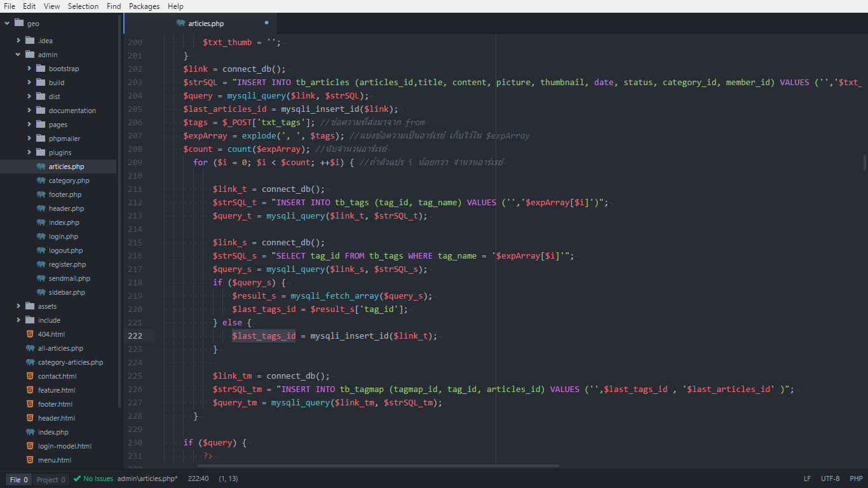Click the HTML5 icon beside contact.html
The height and width of the screenshot is (488, 868).
point(30,376)
